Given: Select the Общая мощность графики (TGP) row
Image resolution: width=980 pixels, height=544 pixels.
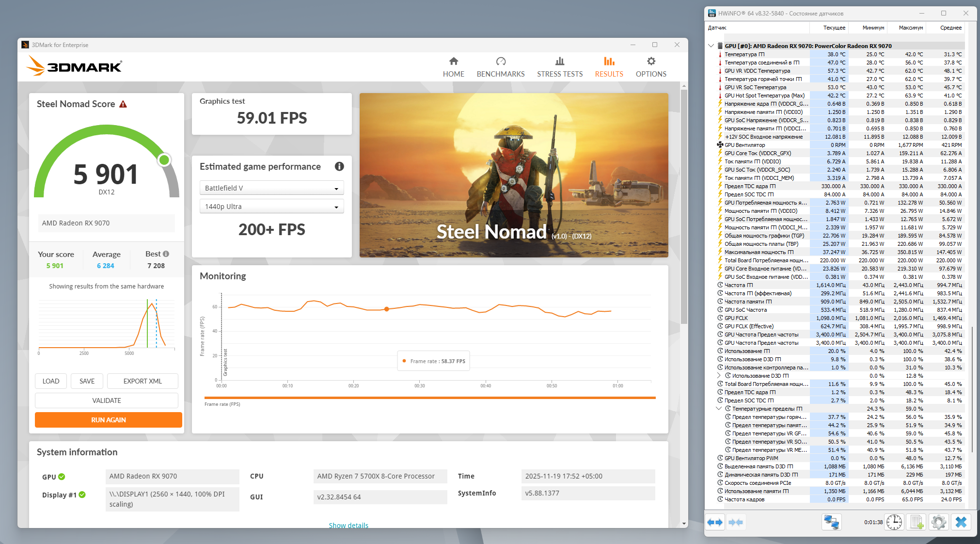Looking at the screenshot, I should pyautogui.click(x=841, y=236).
